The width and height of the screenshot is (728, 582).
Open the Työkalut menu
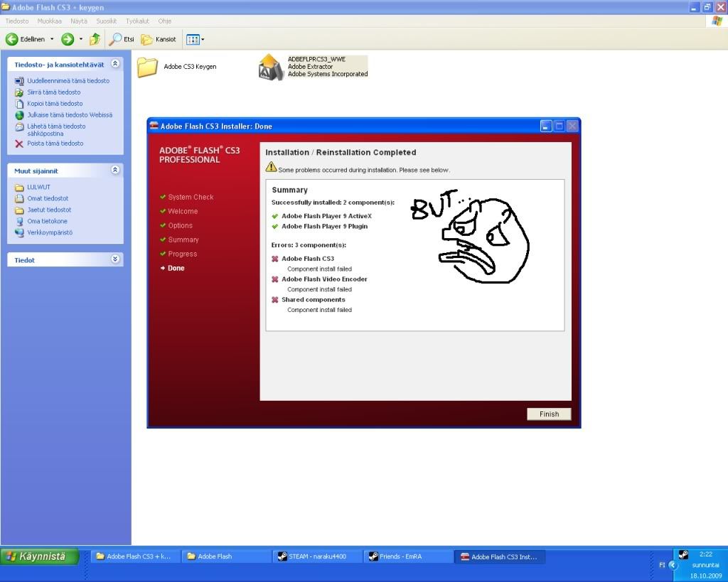tap(137, 21)
